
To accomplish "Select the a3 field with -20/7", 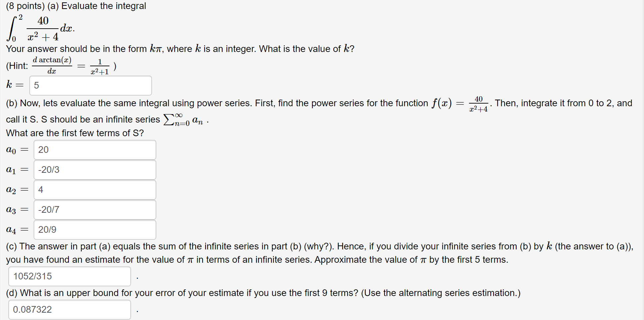I will 94,210.
